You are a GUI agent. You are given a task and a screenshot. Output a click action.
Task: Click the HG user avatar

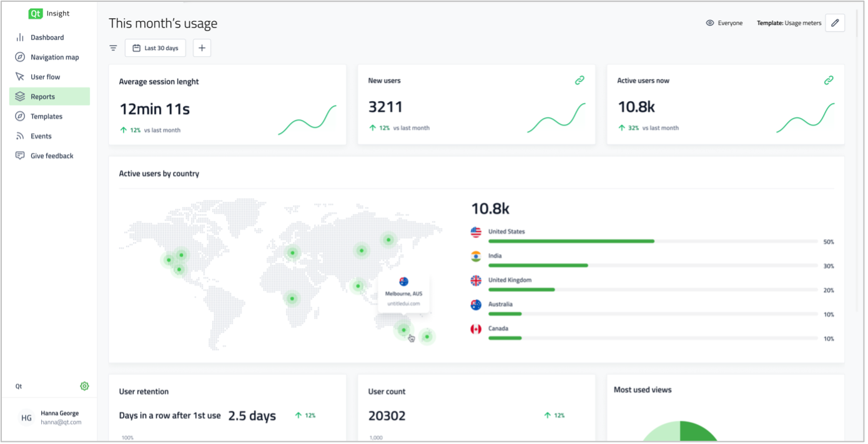(26, 418)
